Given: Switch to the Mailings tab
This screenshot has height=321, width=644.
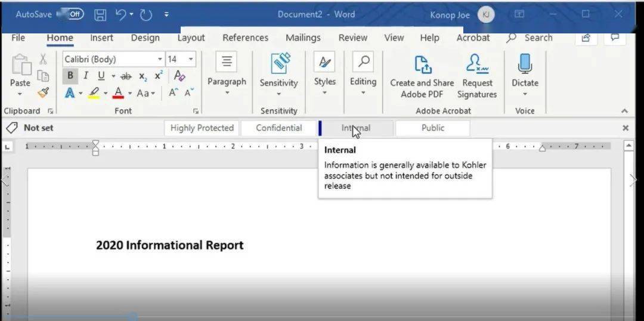Looking at the screenshot, I should coord(303,38).
